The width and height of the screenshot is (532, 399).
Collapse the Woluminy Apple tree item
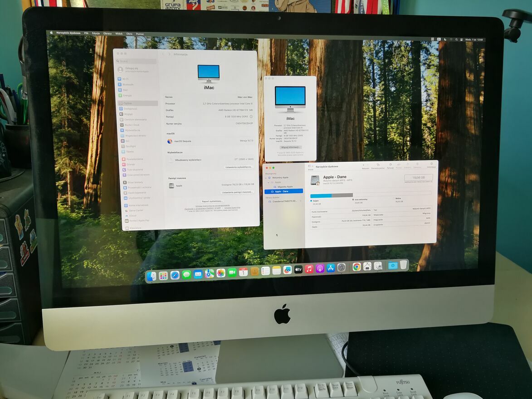pyautogui.click(x=267, y=178)
